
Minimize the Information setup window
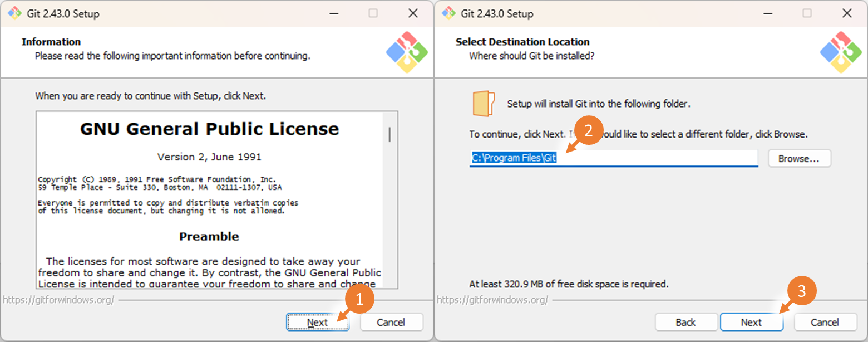coord(333,13)
